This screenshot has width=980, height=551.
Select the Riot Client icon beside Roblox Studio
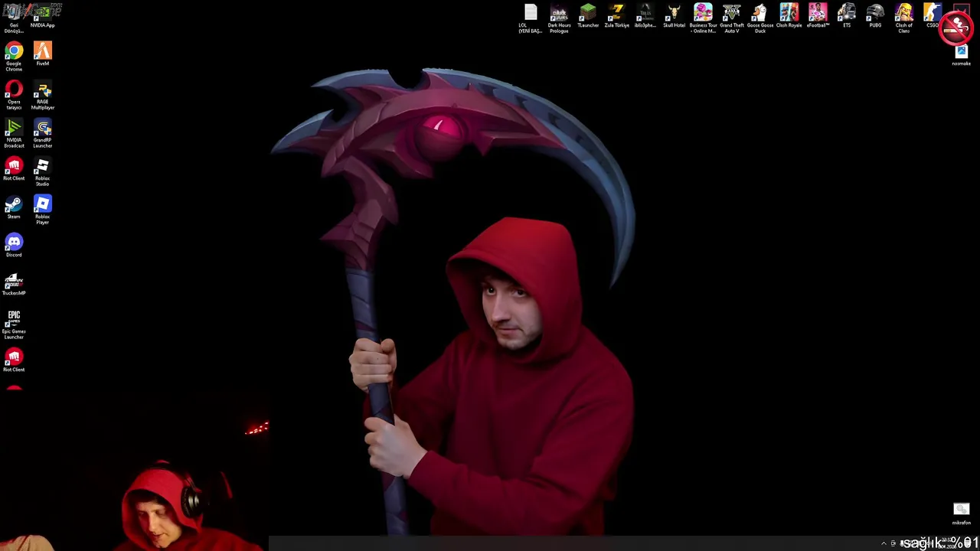pyautogui.click(x=14, y=169)
